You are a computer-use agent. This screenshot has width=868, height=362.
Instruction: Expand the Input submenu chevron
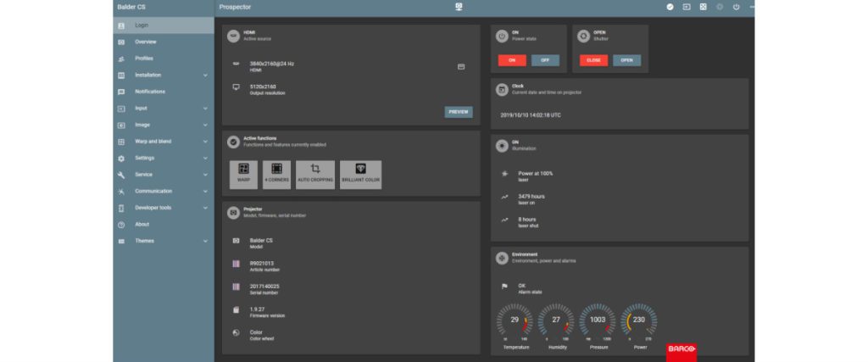coord(205,109)
